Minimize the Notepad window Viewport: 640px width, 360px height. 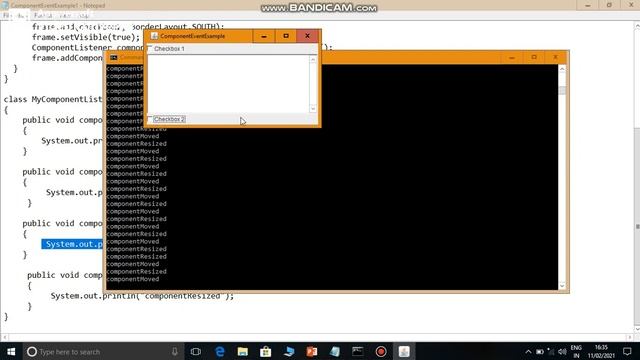[x=588, y=5]
